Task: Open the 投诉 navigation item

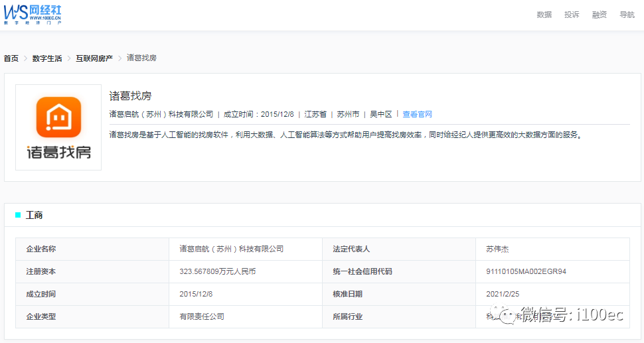Action: pos(572,15)
